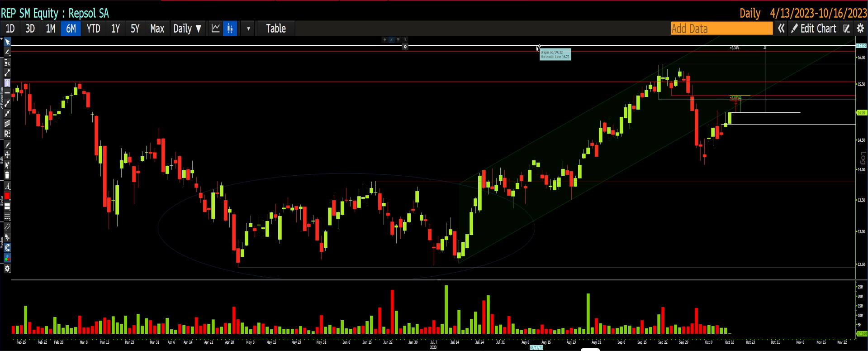Select the pencil annotate tool below pointer
868x351 pixels.
point(7,52)
